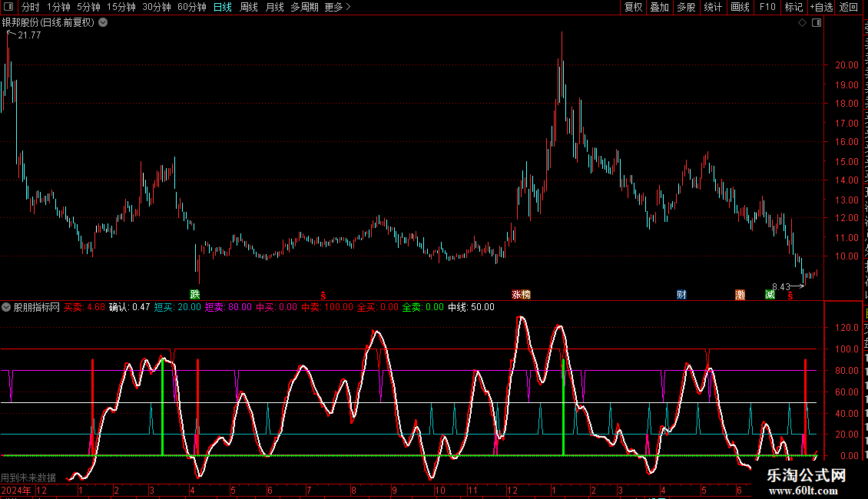Click the green 跌 event marker
Image resolution: width=868 pixels, height=499 pixels.
(x=195, y=294)
